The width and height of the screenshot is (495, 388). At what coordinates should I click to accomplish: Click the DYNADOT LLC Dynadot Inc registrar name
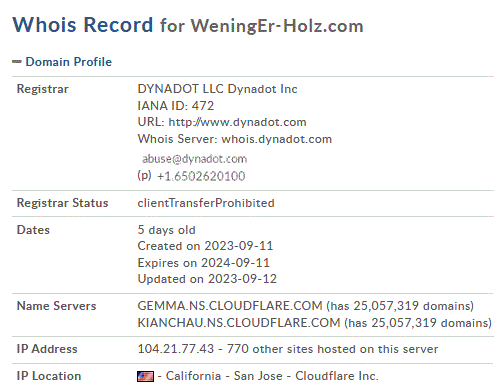click(x=217, y=89)
